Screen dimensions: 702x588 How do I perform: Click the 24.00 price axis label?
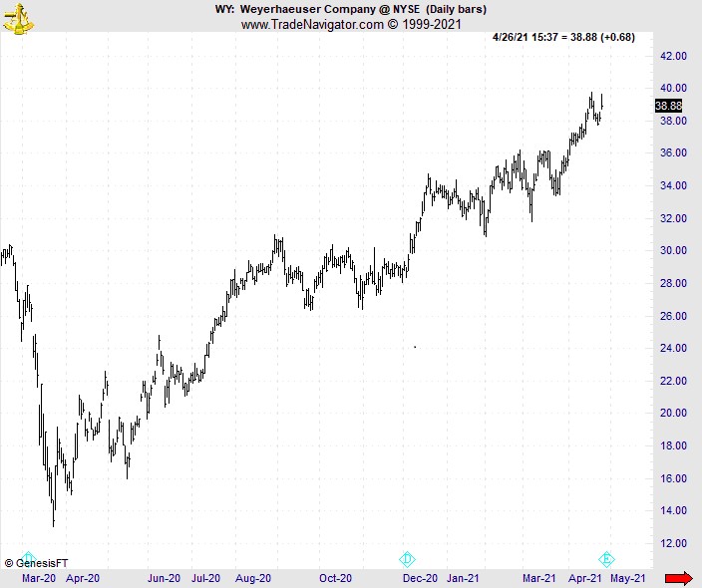(x=673, y=348)
